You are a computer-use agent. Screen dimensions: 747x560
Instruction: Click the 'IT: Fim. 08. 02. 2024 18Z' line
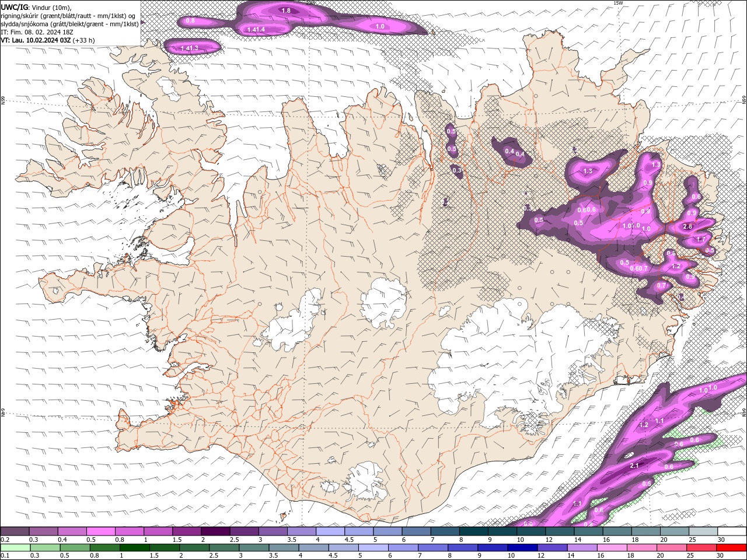[36, 32]
